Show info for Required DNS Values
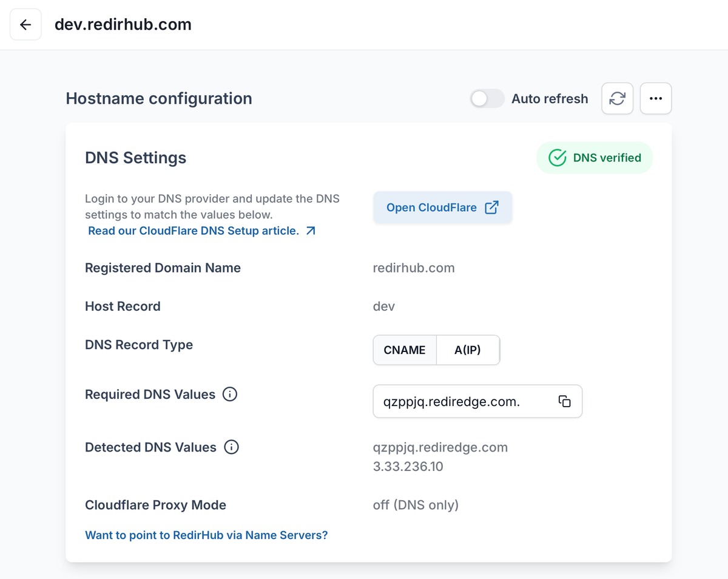The height and width of the screenshot is (579, 728). pos(230,394)
